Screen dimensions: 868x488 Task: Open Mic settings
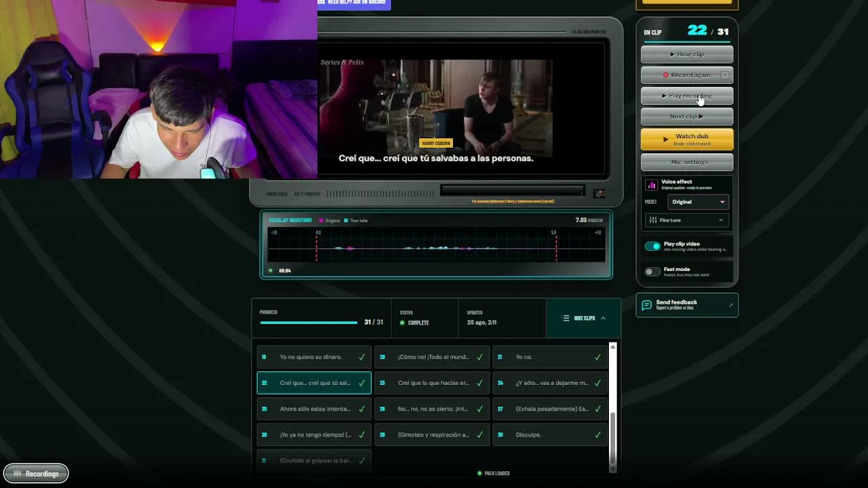tap(687, 162)
